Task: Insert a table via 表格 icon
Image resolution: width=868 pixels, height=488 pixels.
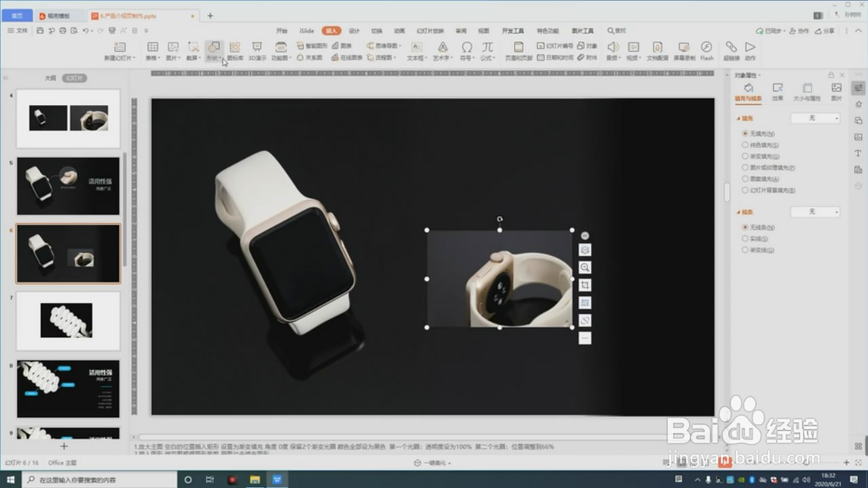Action: pyautogui.click(x=153, y=51)
